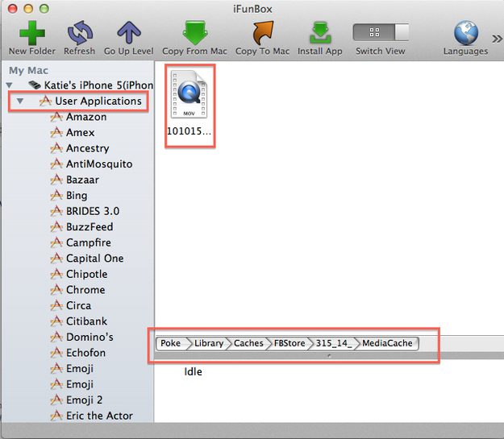Click the Copy To Mac orange arrow

(x=263, y=33)
